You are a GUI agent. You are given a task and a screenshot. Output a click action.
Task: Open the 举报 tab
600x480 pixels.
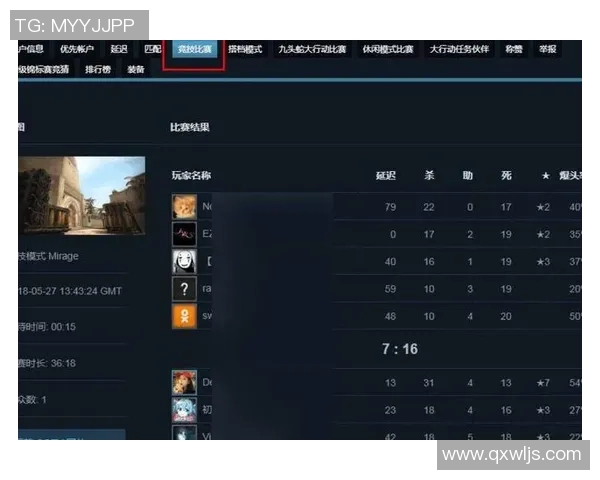click(x=548, y=49)
